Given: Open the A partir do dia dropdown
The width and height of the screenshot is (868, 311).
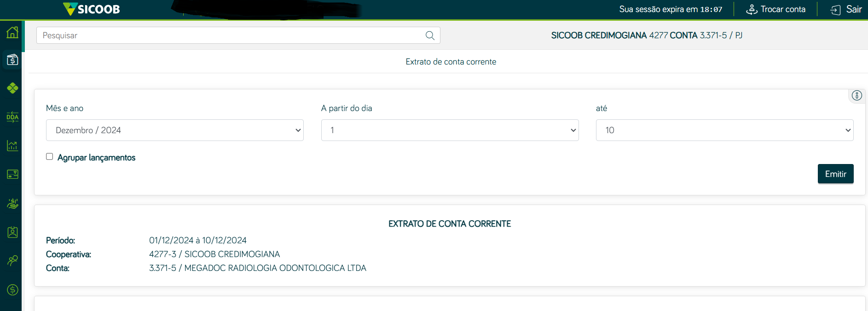Looking at the screenshot, I should pyautogui.click(x=450, y=130).
